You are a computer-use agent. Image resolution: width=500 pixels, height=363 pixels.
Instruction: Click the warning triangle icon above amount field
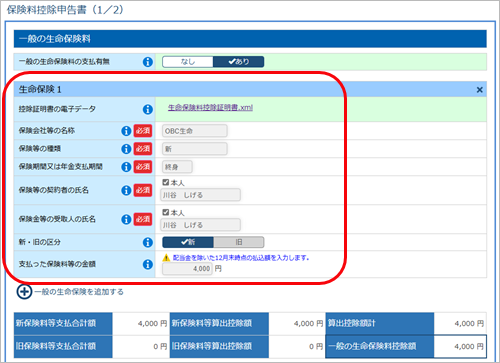point(166,258)
